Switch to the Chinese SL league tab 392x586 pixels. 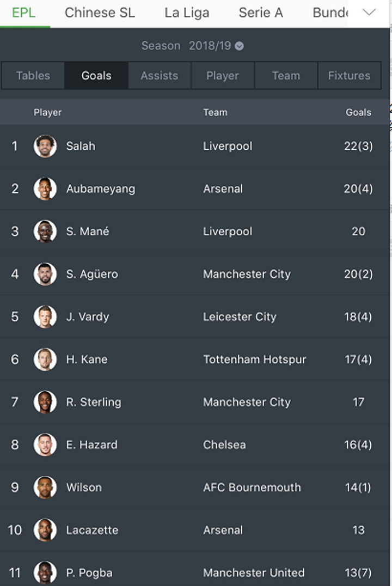point(100,13)
